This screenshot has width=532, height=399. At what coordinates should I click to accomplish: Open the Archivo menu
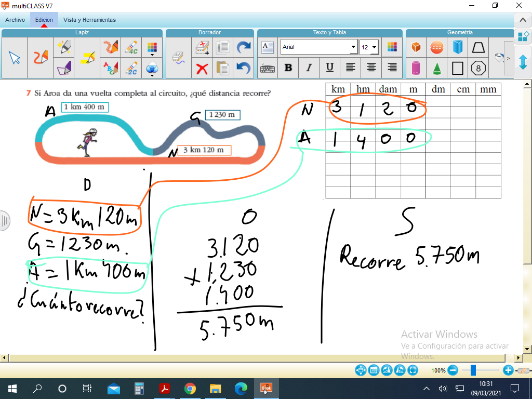pos(15,20)
